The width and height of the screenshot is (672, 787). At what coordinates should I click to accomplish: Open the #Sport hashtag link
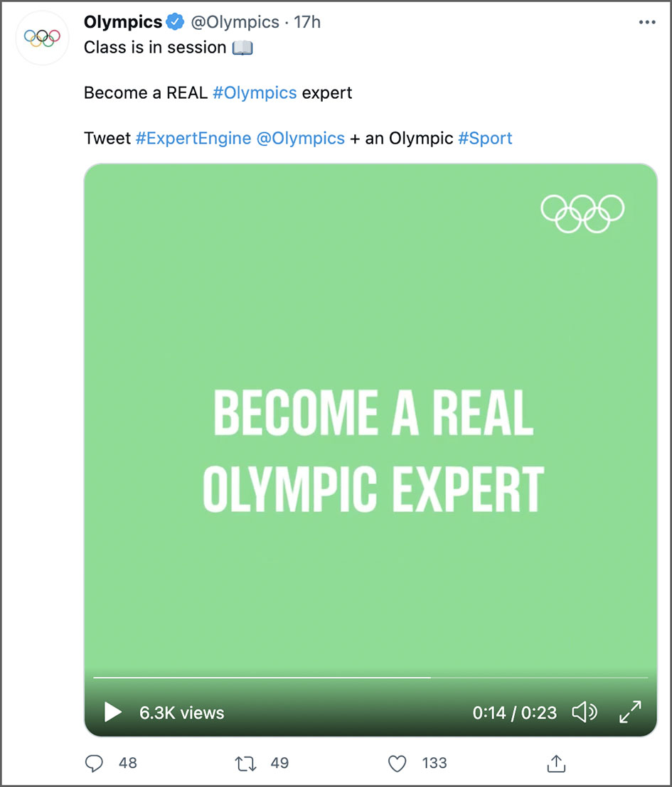[485, 138]
